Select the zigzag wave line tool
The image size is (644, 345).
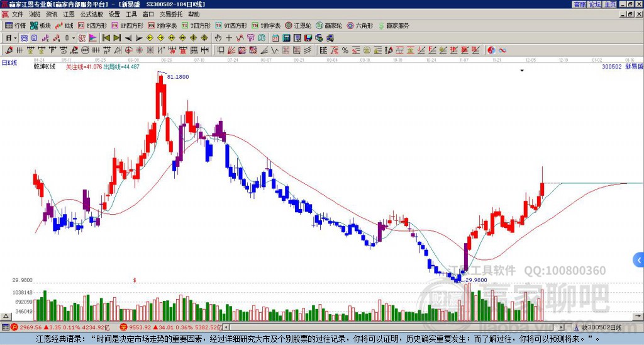click(x=275, y=50)
